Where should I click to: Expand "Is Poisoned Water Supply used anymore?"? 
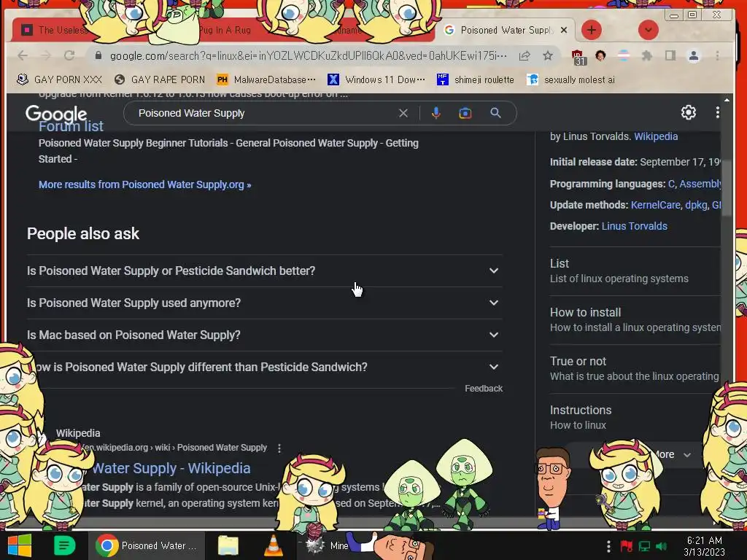pyautogui.click(x=264, y=303)
